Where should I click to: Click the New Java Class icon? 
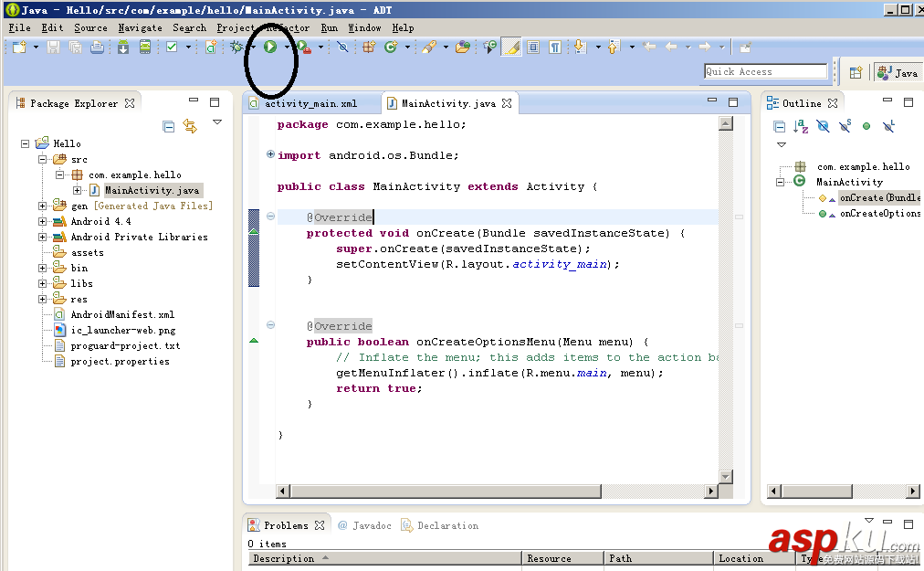click(x=390, y=48)
